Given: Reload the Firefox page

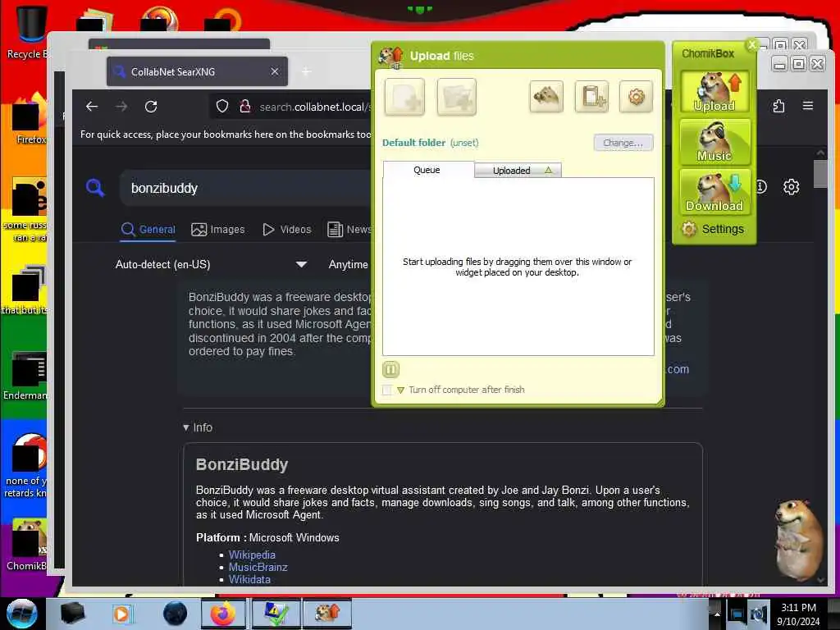Looking at the screenshot, I should point(151,107).
